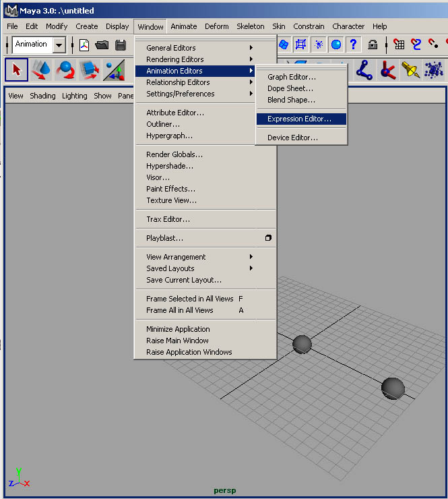Select Animation Editors menu entry
Screen dimensions: 448x499
195,71
